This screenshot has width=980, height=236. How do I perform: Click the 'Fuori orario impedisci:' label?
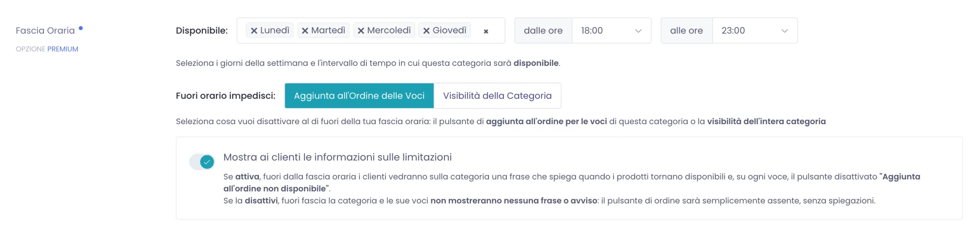[225, 96]
